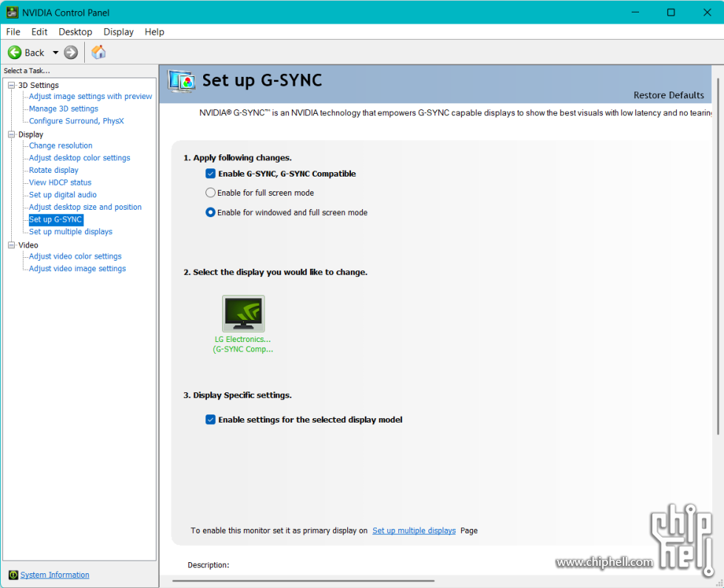This screenshot has width=724, height=588.
Task: Collapse the Video tree node
Action: pyautogui.click(x=12, y=245)
